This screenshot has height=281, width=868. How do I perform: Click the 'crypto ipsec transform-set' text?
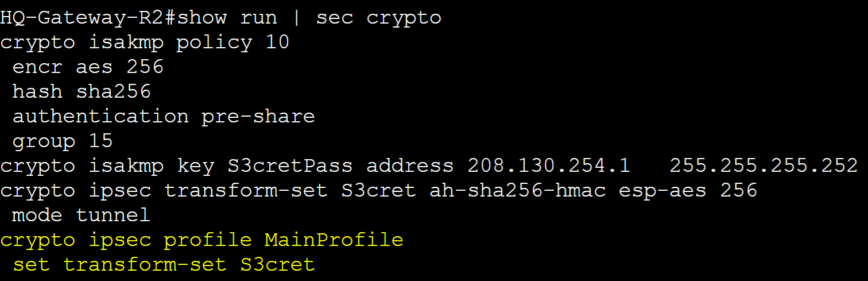tap(164, 190)
